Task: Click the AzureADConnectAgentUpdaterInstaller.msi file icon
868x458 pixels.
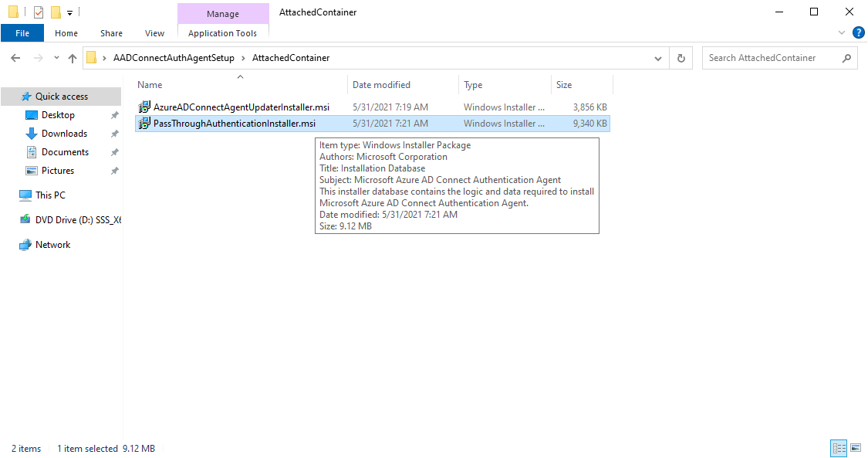Action: point(144,107)
